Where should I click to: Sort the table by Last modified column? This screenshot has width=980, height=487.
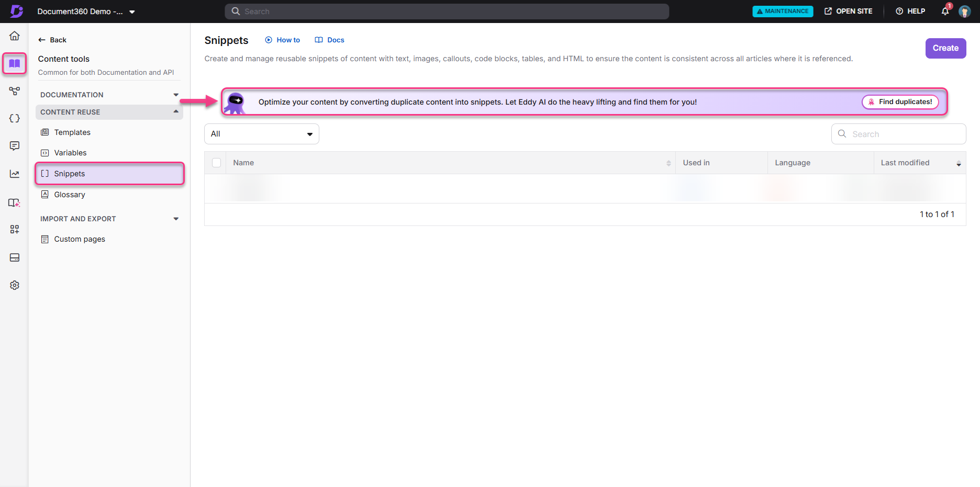[905, 163]
